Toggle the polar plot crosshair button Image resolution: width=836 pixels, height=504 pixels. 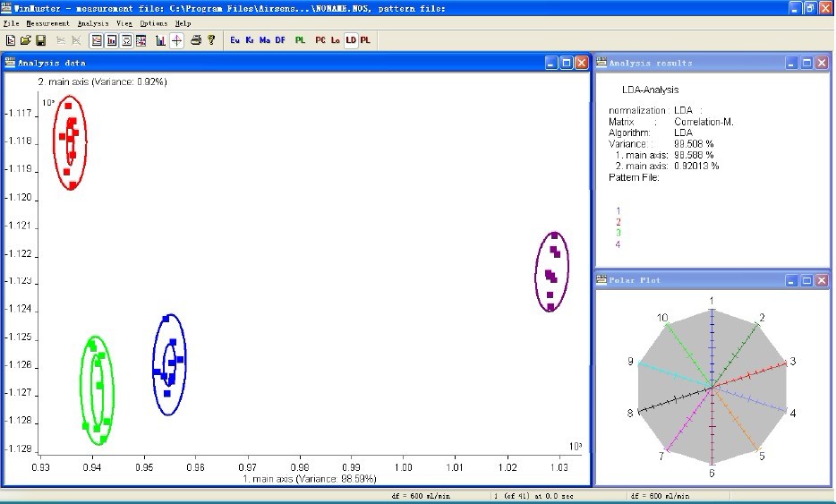coord(176,40)
